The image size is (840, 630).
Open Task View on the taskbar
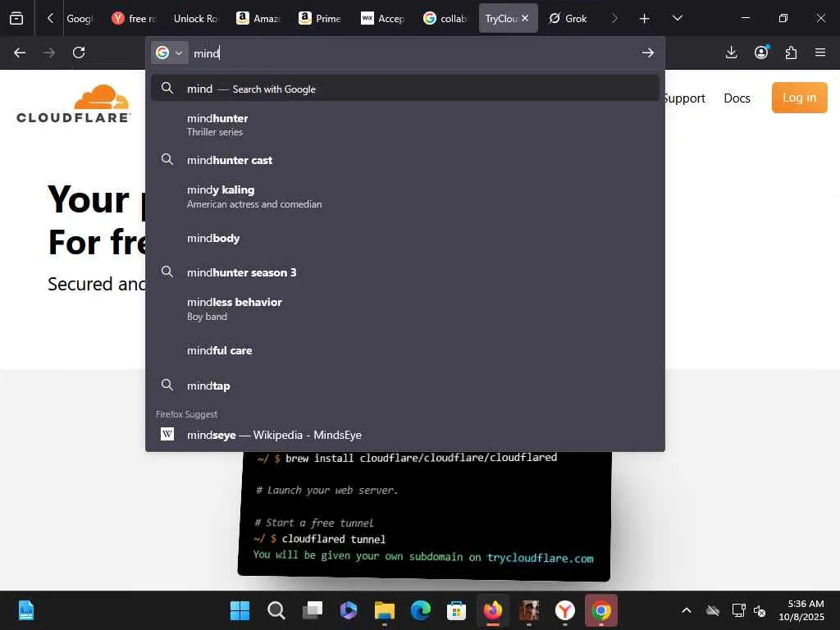pyautogui.click(x=313, y=610)
